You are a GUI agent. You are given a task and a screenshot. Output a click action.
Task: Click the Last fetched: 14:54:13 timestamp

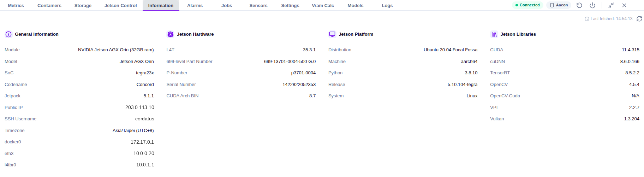612,19
